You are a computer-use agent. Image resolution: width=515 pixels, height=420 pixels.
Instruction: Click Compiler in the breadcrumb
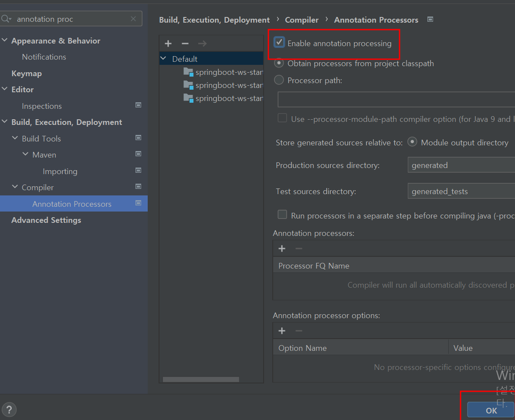pyautogui.click(x=302, y=20)
